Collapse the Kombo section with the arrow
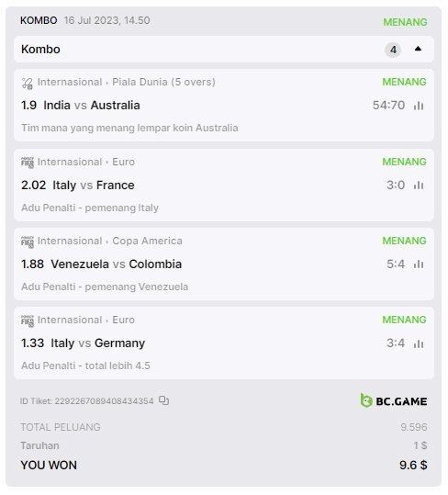Screen dimensions: 448x495 pyautogui.click(x=418, y=49)
